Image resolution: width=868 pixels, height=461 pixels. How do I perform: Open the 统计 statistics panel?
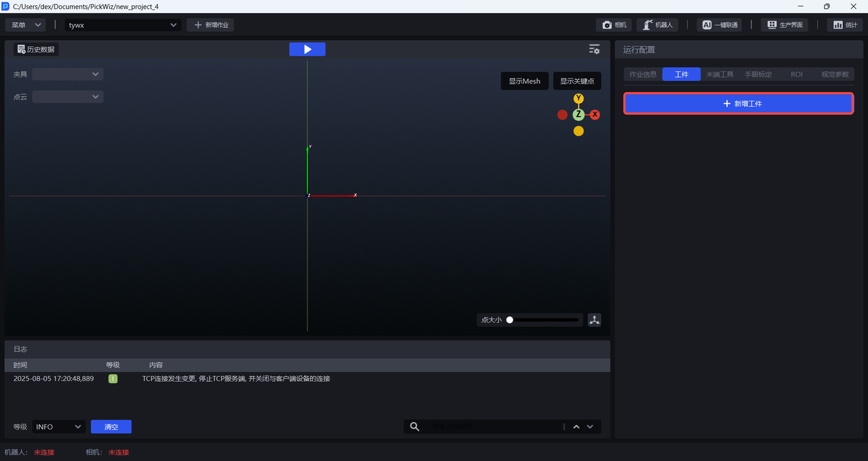click(844, 25)
